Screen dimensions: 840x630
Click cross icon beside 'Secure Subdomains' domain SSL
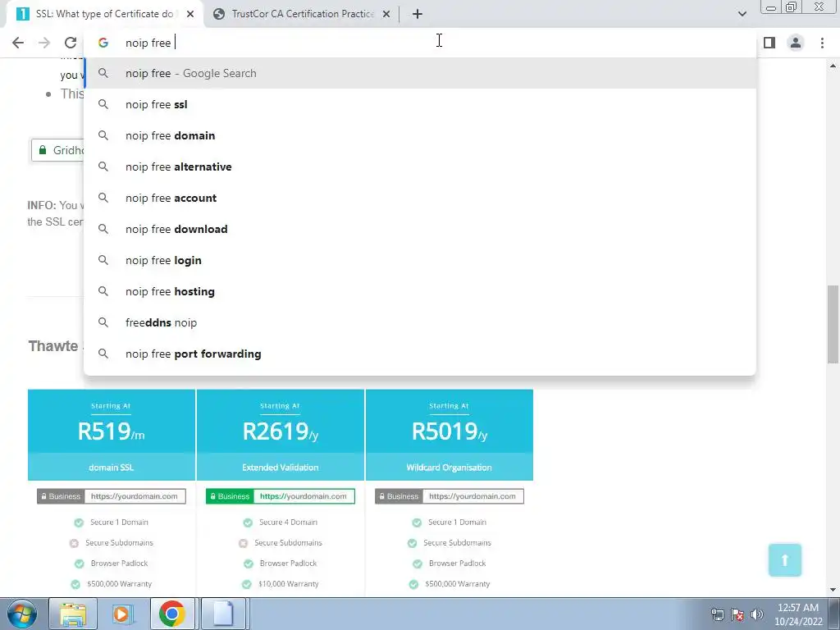(74, 543)
